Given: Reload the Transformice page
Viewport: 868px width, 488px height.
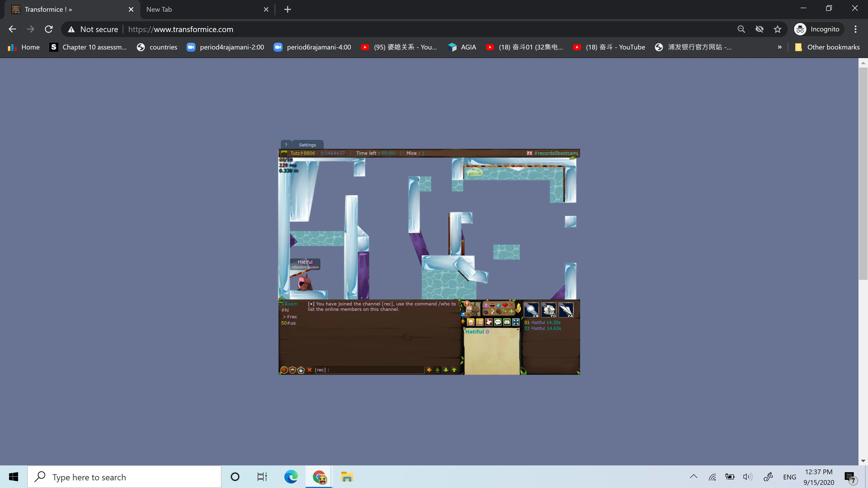Looking at the screenshot, I should pos(49,29).
